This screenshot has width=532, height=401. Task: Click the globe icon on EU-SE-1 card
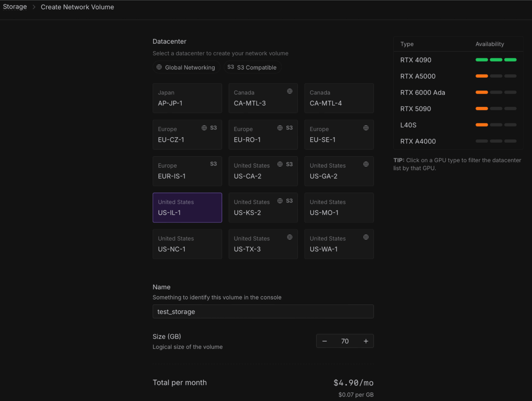tap(365, 128)
